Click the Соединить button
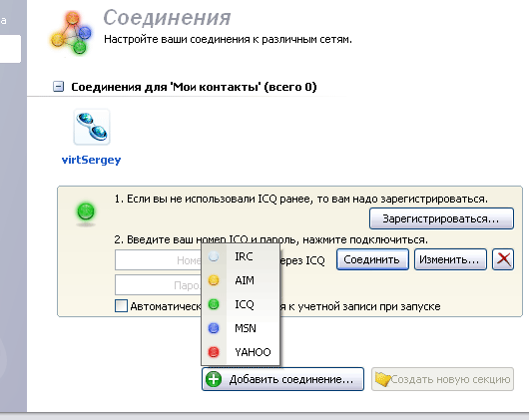Viewport: 529px width, 420px height. coord(372,259)
